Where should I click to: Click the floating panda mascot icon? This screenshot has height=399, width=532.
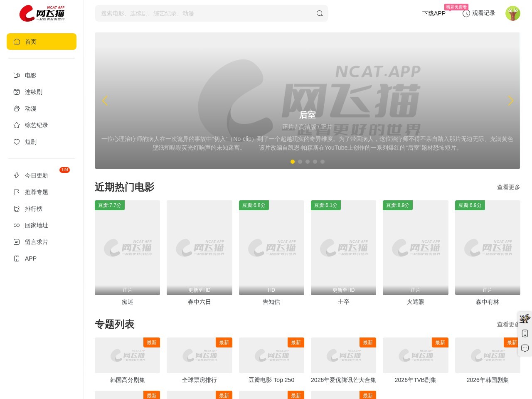[525, 318]
